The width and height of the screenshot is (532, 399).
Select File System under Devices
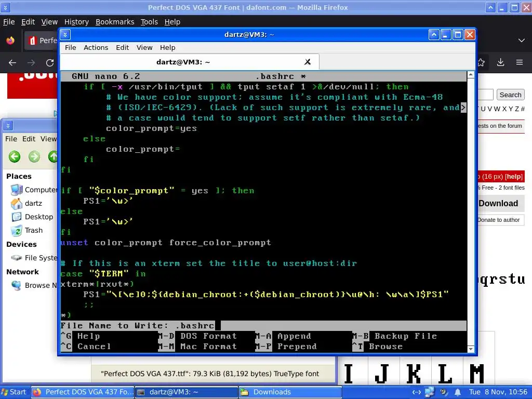point(34,258)
